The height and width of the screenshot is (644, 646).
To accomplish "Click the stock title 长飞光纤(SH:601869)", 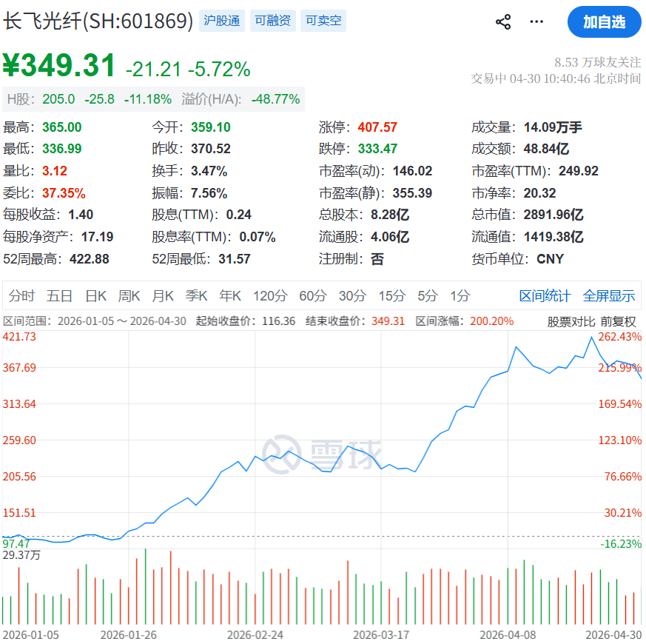I will pos(98,21).
